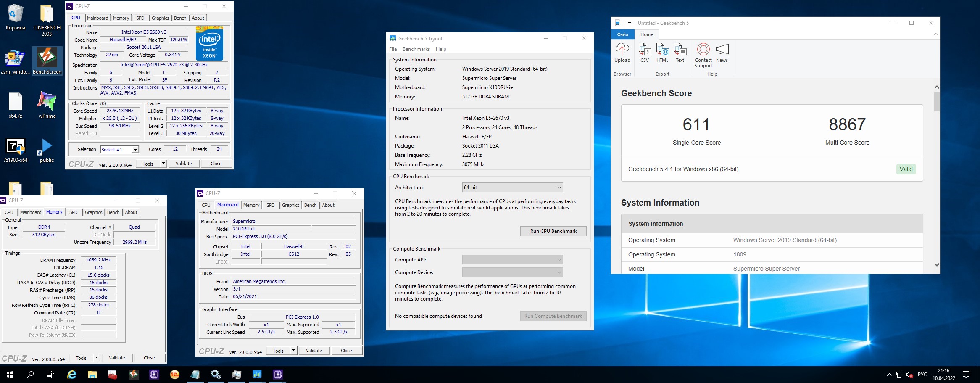Export the results as HTML
This screenshot has height=383, width=980.
coord(662,53)
